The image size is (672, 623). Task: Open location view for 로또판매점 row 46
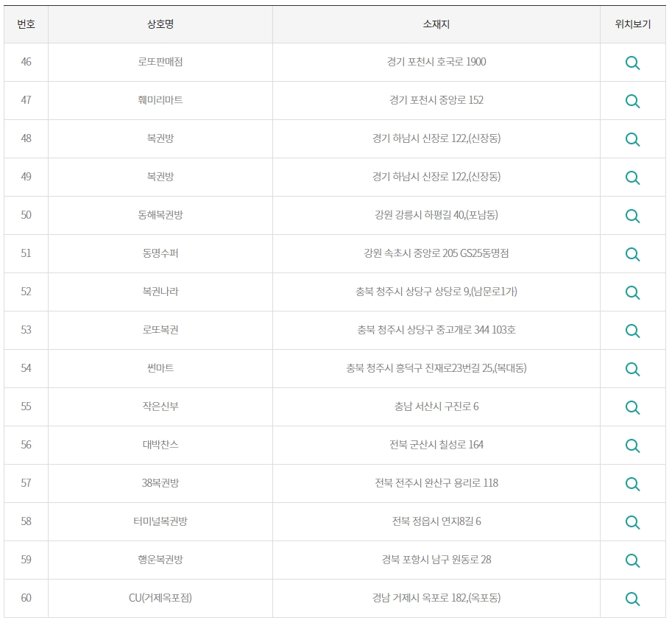pos(632,63)
